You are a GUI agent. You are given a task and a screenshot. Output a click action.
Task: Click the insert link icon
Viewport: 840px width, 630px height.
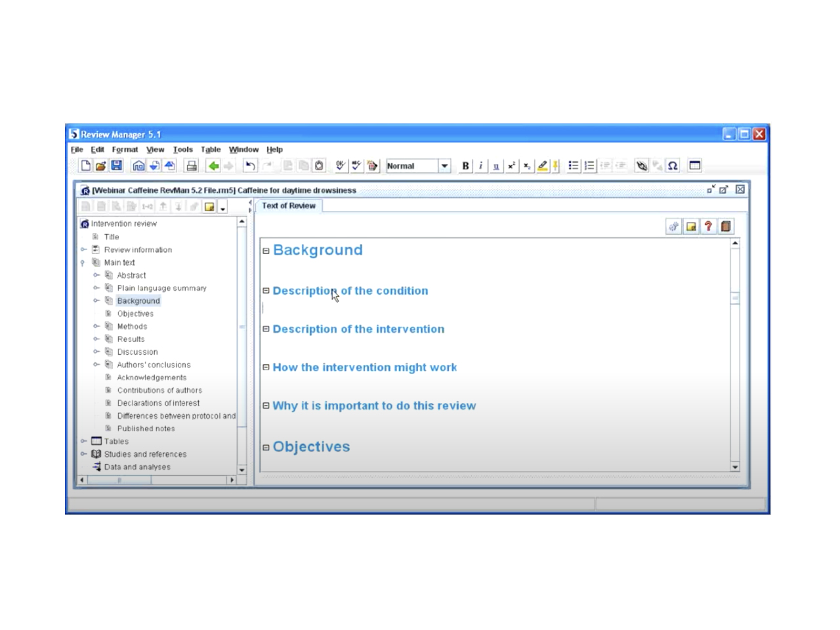(x=642, y=166)
